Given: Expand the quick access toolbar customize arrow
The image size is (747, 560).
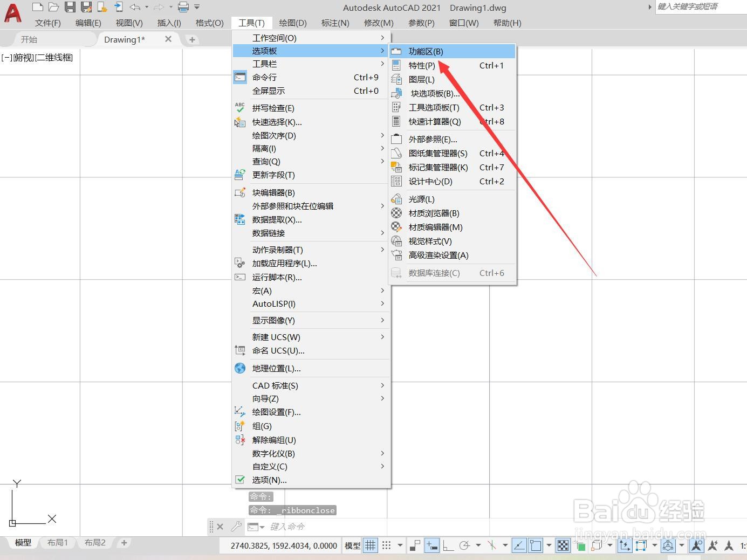Looking at the screenshot, I should (197, 7).
